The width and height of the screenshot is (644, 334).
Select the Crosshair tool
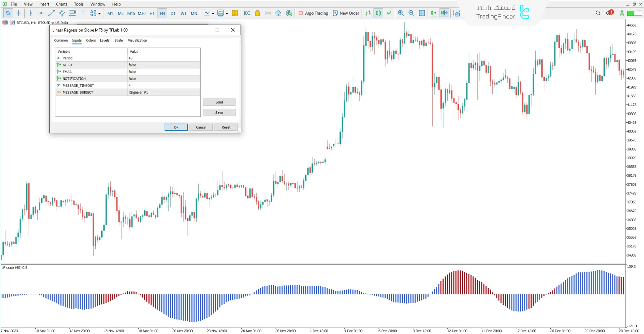tap(18, 13)
